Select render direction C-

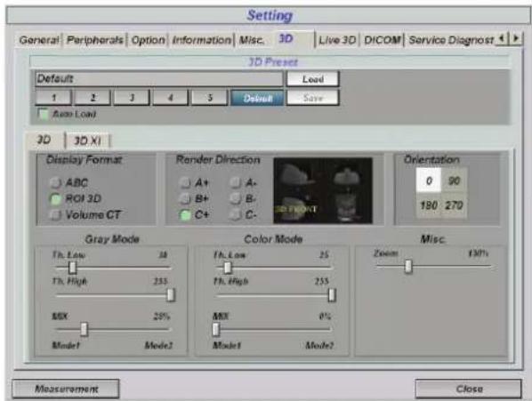(235, 215)
